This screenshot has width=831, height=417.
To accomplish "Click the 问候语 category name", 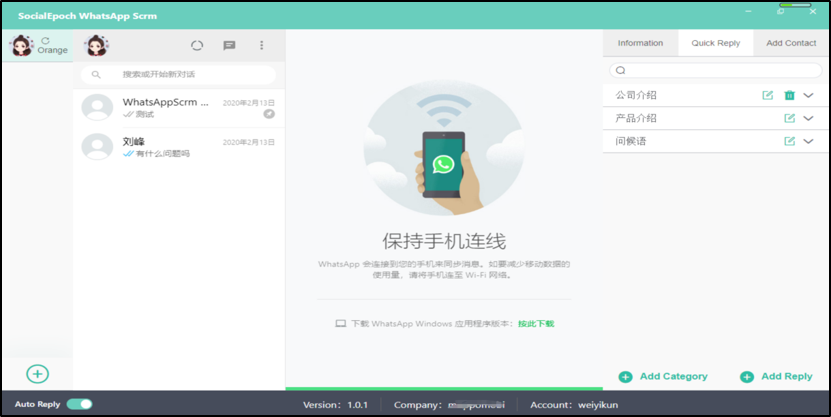I will click(x=631, y=141).
